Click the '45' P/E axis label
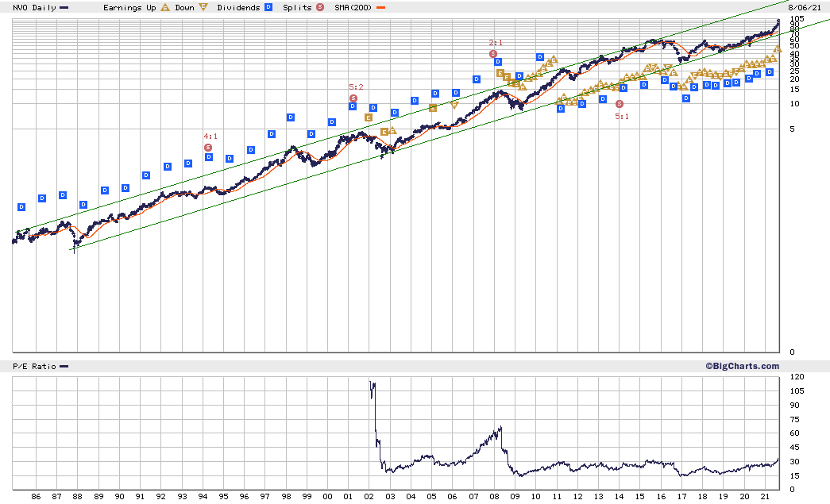This screenshot has width=830, height=504. point(794,448)
